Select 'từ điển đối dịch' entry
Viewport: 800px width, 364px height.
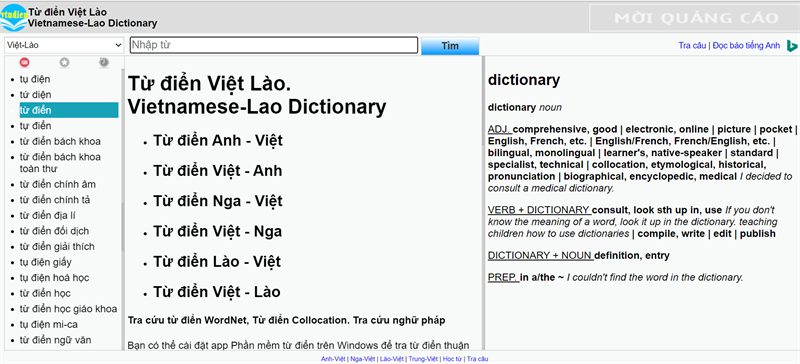point(55,231)
